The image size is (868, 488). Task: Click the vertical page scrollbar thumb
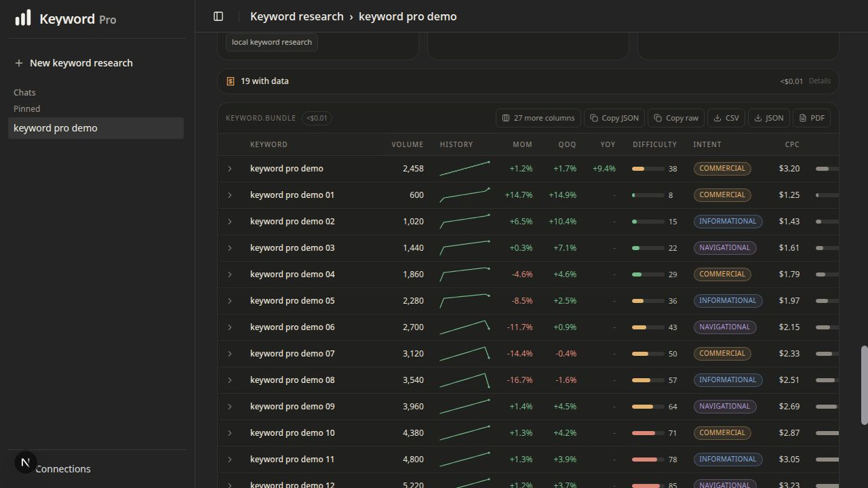pyautogui.click(x=864, y=386)
